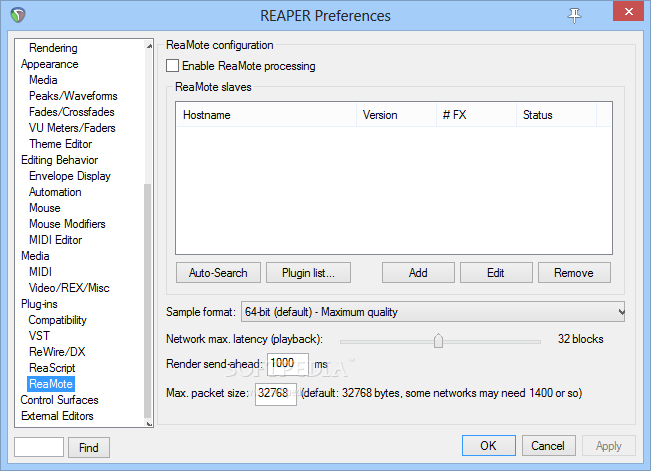
Task: Select Peaks/Waveforms page
Action: click(x=73, y=96)
